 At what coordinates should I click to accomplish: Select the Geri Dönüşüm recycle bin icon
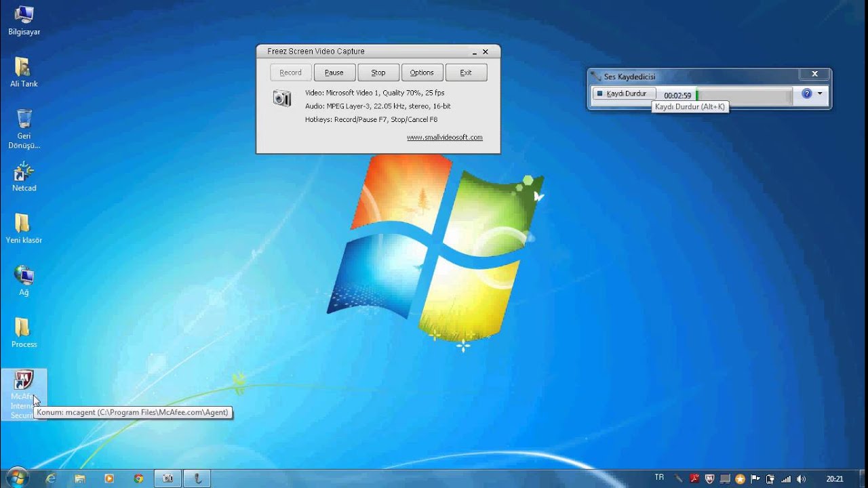24,129
